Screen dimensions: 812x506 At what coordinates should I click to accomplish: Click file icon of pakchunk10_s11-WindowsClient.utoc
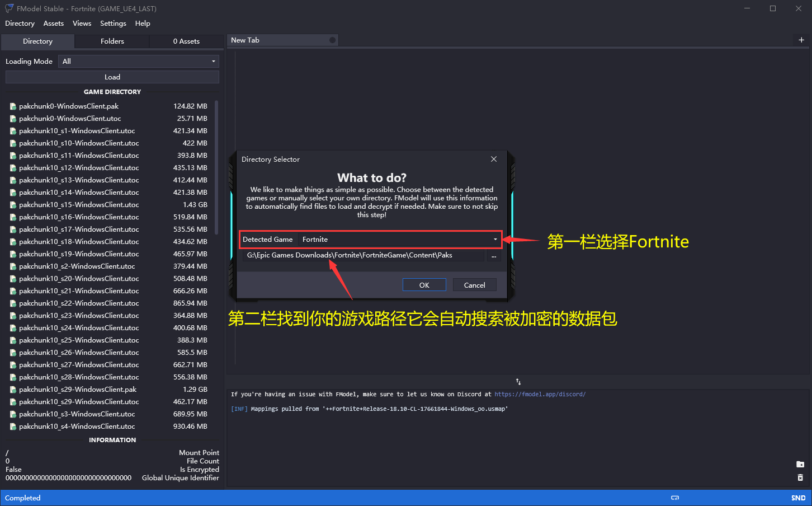point(13,156)
